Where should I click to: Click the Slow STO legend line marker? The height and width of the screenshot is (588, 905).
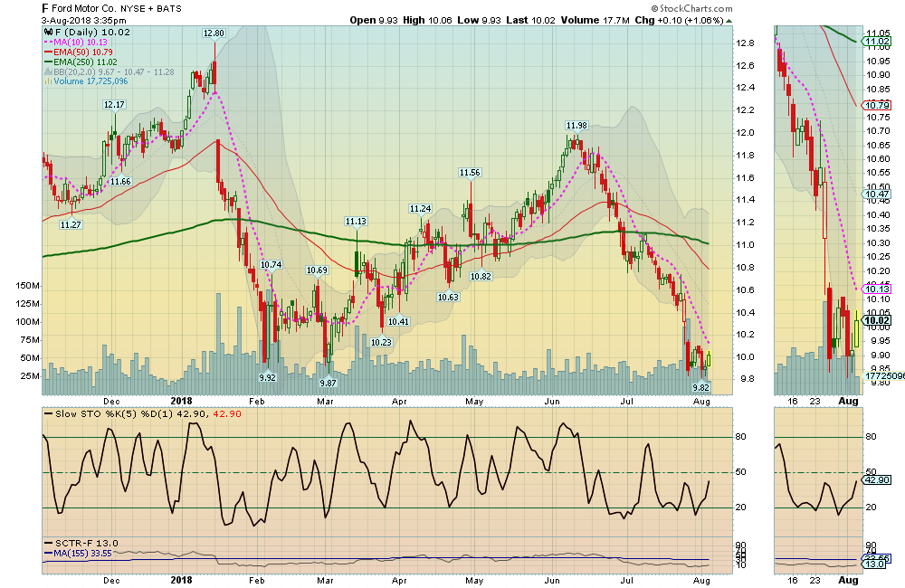(50, 414)
